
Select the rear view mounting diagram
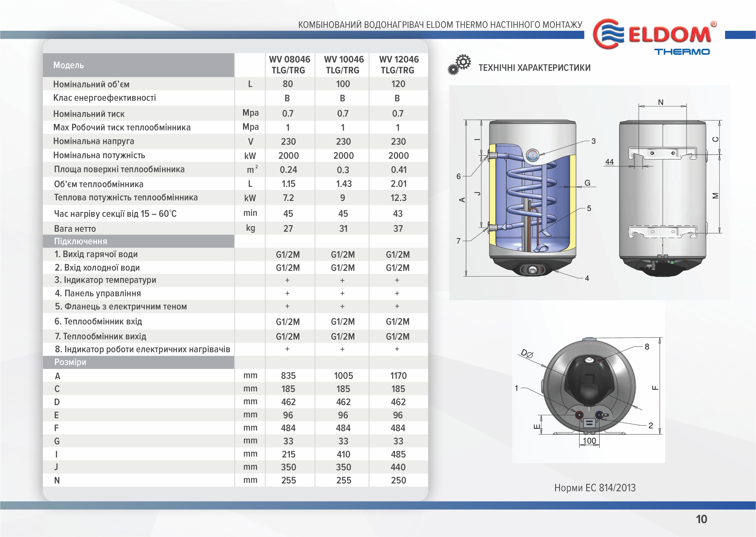(662, 199)
